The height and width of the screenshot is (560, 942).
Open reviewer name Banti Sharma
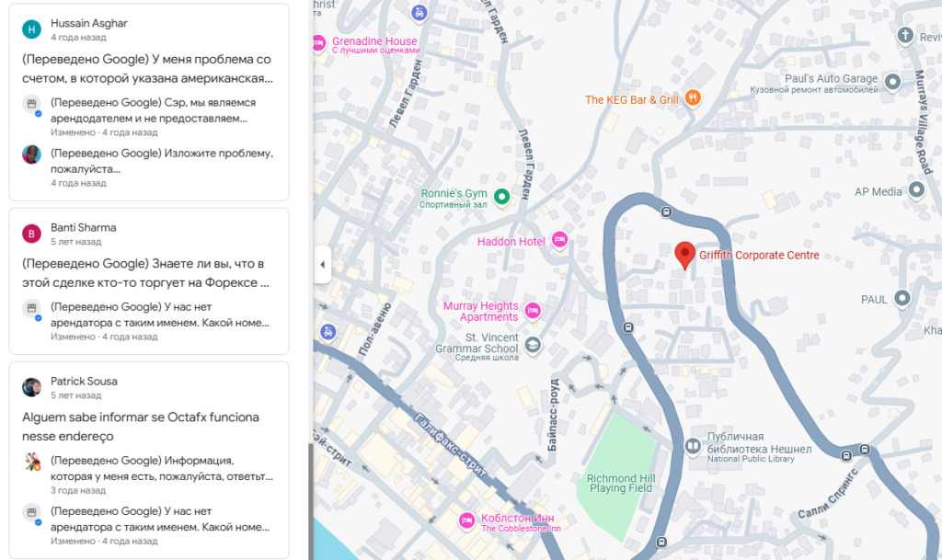coord(84,227)
